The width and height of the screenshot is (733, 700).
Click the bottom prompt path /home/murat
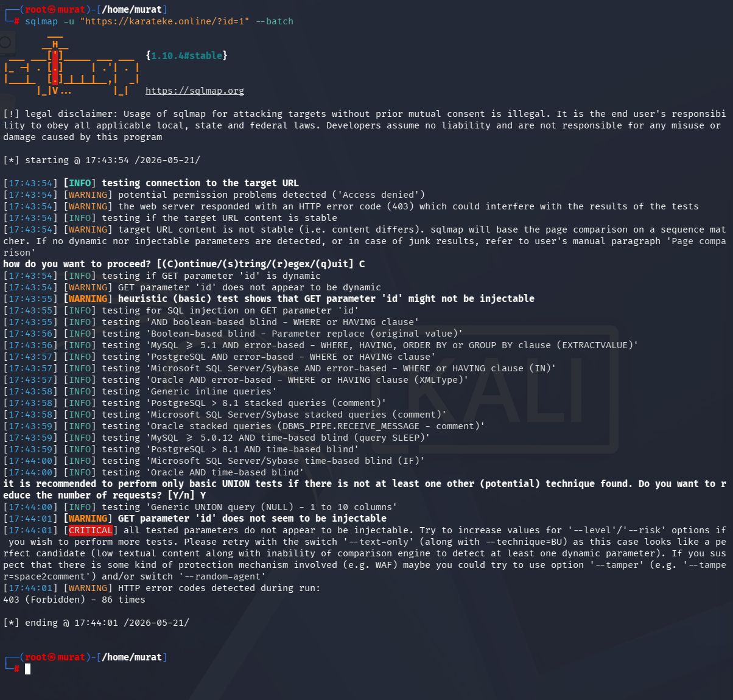tap(132, 657)
